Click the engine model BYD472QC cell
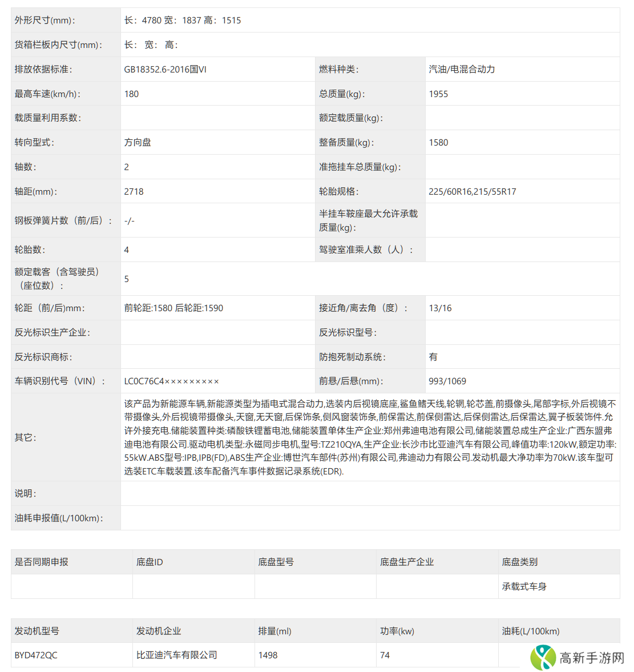 click(x=36, y=655)
